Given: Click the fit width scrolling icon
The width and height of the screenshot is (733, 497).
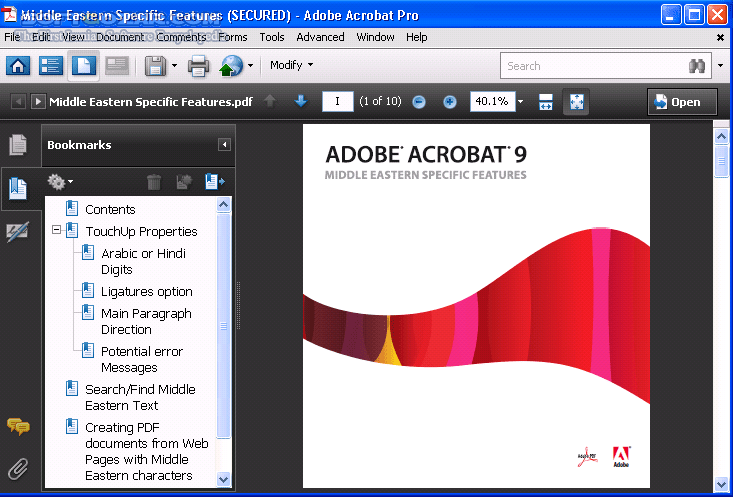Looking at the screenshot, I should [x=546, y=101].
